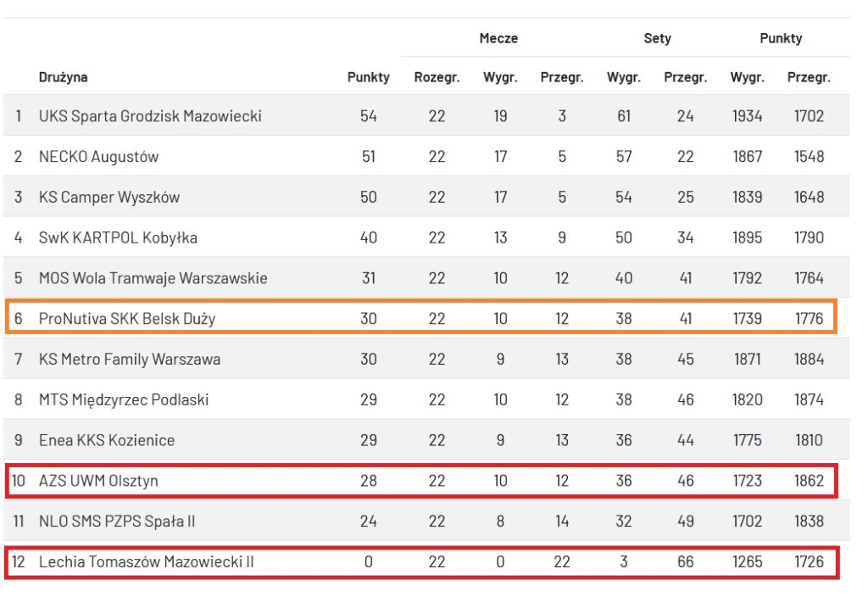Select the 1265 points-won cell for Lechia

pyautogui.click(x=747, y=562)
